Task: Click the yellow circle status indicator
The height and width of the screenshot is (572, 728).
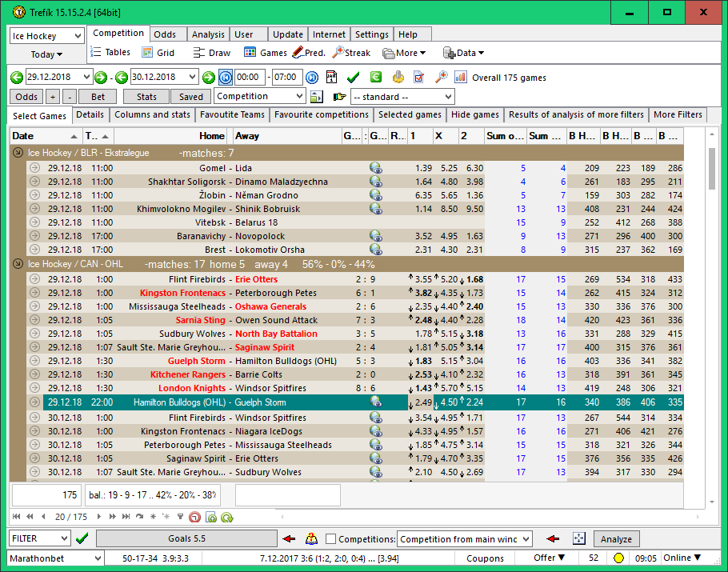Action: (618, 558)
